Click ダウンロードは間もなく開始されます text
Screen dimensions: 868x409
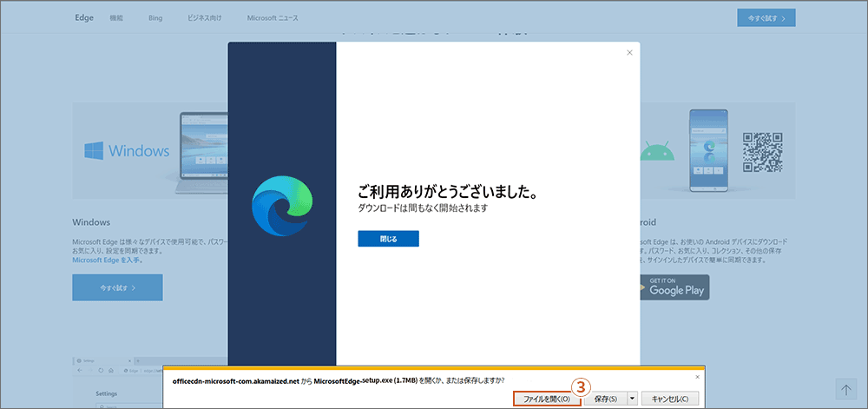coord(423,209)
